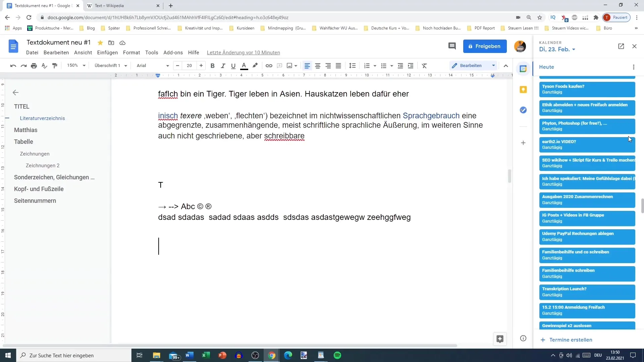Set center text alignment
Viewport: 644px width, 362px height.
pos(318,66)
